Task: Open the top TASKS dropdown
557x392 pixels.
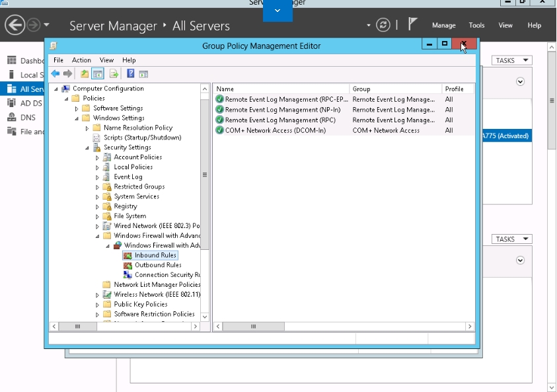Action: 511,60
